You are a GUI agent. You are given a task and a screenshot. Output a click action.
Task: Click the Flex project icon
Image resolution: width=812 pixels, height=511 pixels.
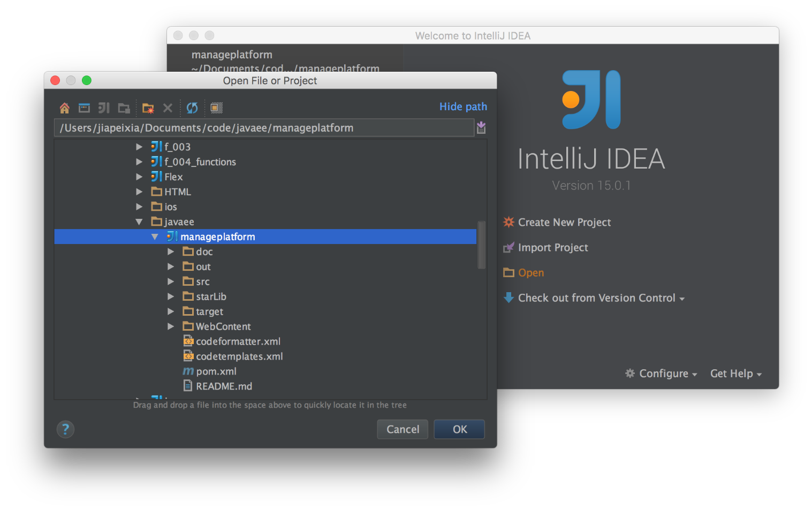tap(156, 176)
